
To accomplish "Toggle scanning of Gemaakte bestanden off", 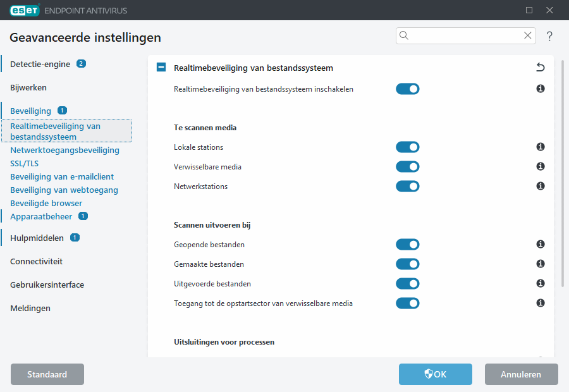I will click(408, 264).
